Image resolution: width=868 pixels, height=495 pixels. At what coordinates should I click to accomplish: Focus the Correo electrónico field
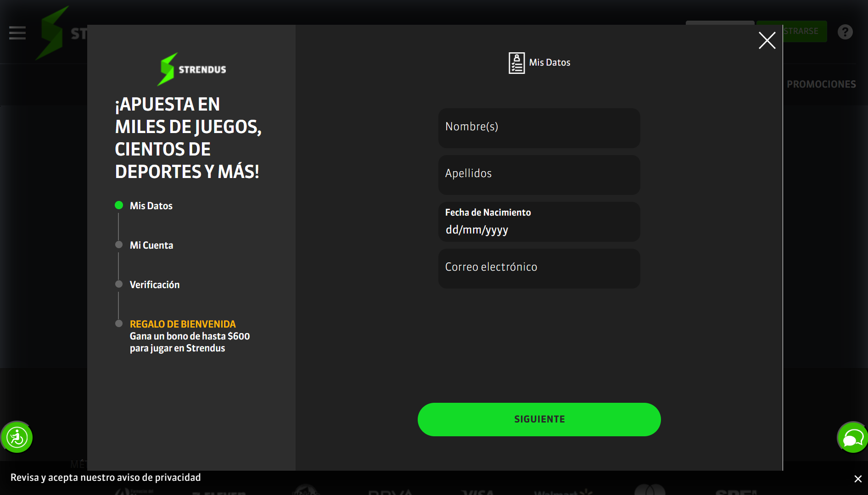tap(539, 268)
